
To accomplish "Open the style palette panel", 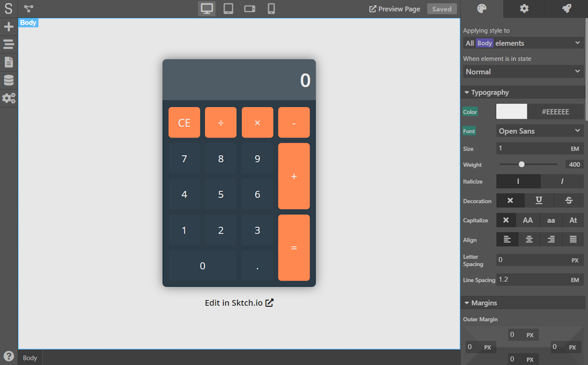I will click(481, 9).
